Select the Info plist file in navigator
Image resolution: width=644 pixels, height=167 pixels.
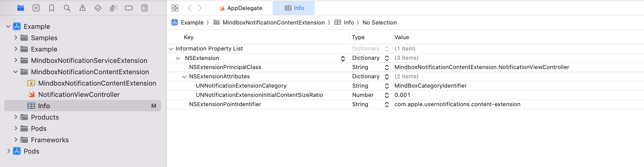83,106
